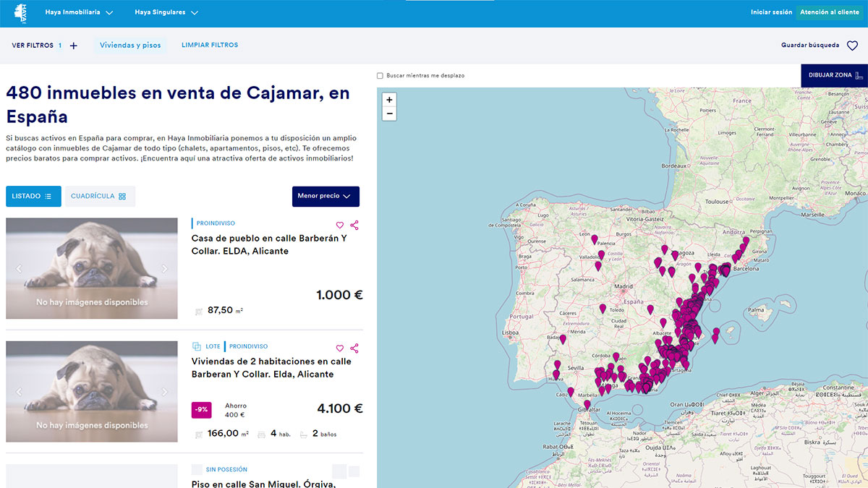868x488 pixels.
Task: Click Limpiar Filtros
Action: coord(210,45)
